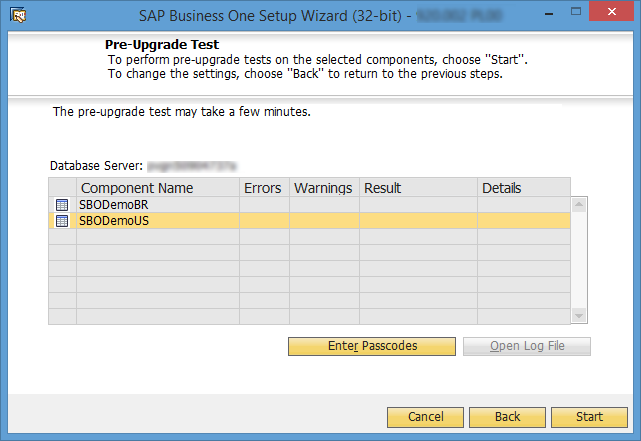641x441 pixels.
Task: Close the Setup Wizard window
Action: [612, 11]
